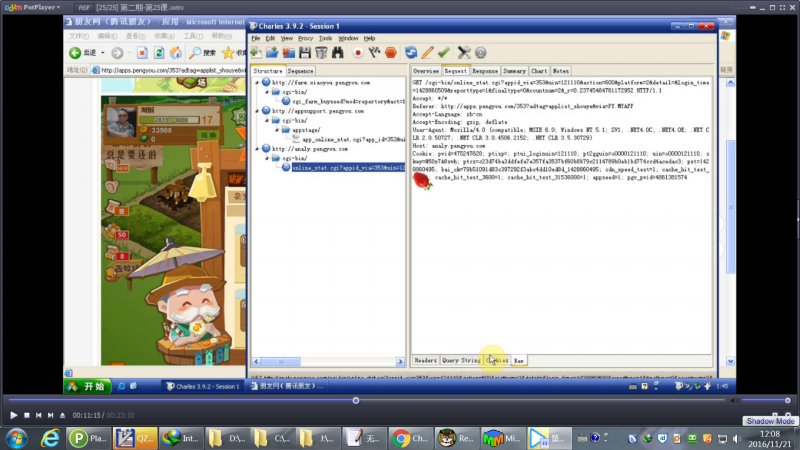800x450 pixels.
Task: Open Internet Explorer from the Windows taskbar
Action: click(49, 438)
